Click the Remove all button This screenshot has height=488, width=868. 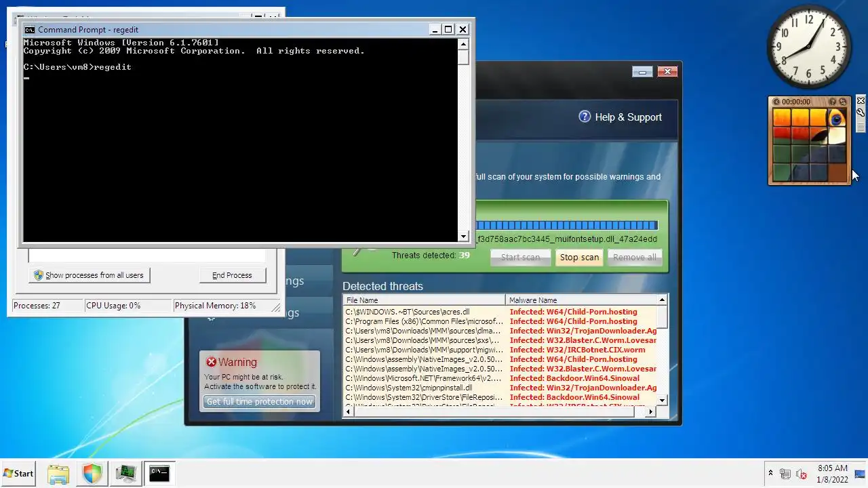click(x=634, y=257)
